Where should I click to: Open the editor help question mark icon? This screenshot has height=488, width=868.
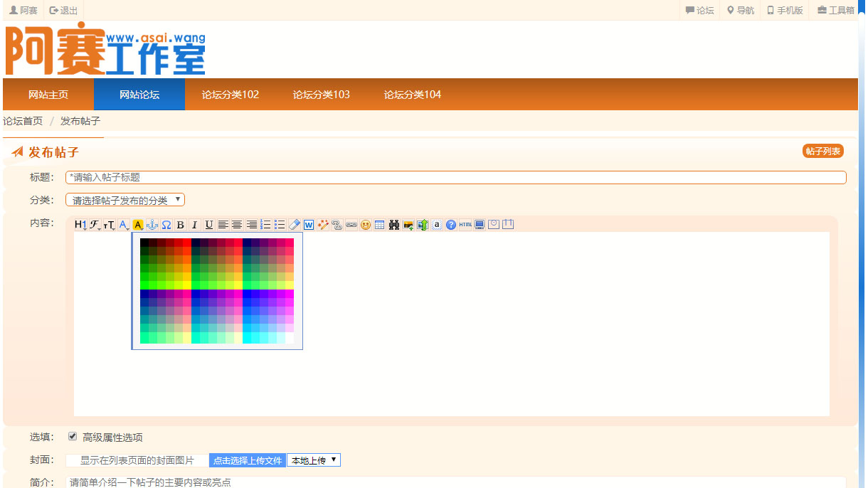451,225
